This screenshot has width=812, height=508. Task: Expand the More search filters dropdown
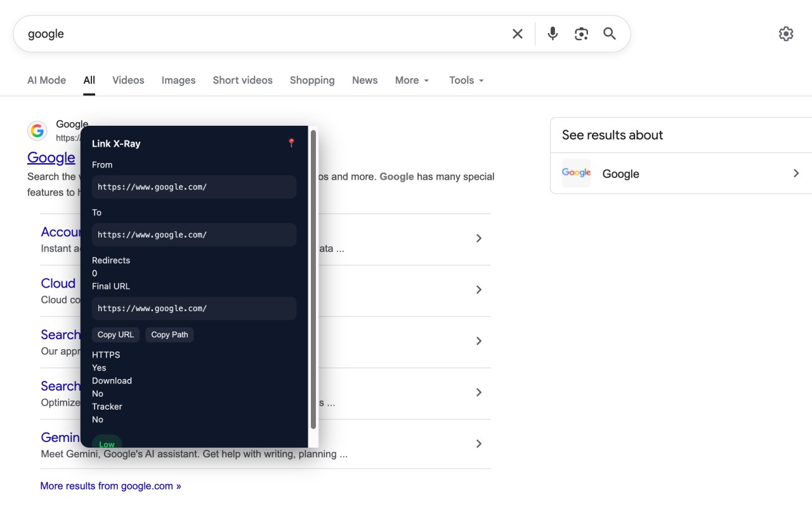412,81
